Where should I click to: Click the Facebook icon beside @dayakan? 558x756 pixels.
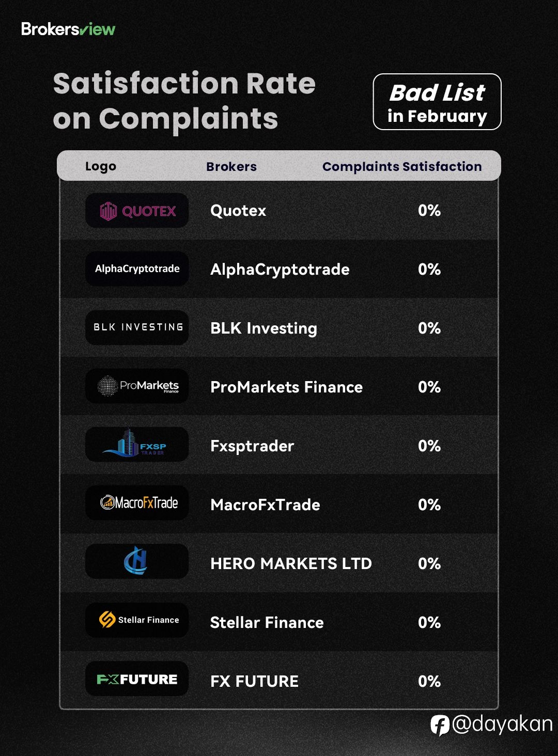(440, 725)
